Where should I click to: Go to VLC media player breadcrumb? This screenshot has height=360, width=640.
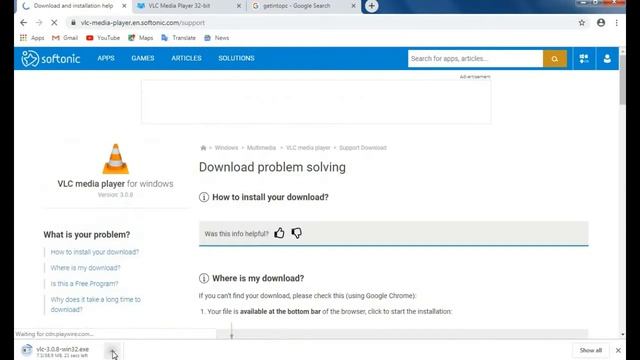coord(308,148)
